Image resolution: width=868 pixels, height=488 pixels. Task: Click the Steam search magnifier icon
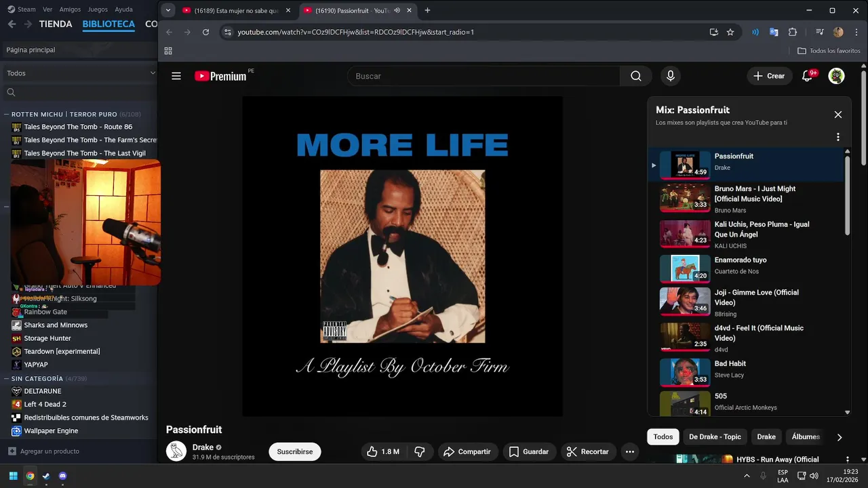pyautogui.click(x=11, y=92)
